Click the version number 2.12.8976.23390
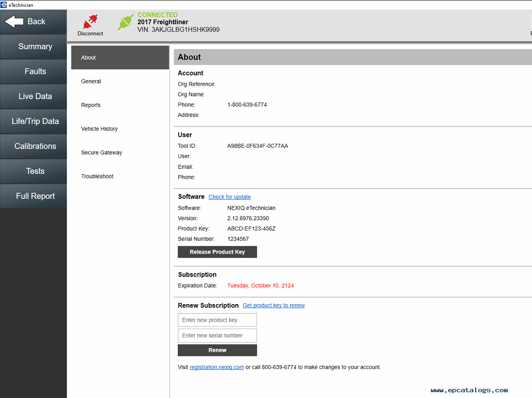The height and width of the screenshot is (398, 532). coord(248,218)
